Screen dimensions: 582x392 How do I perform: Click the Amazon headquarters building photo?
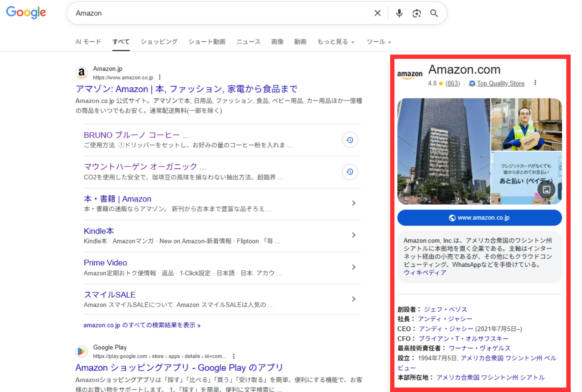coord(443,151)
